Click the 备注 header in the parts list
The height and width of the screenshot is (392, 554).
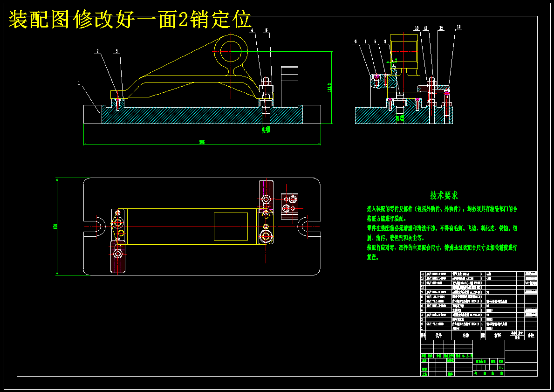[x=531, y=335]
